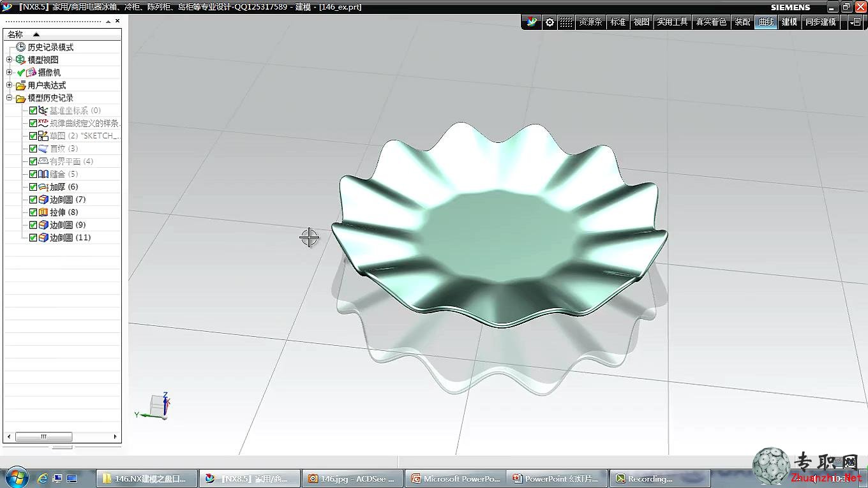Select the 摄像机 camera icon

[x=31, y=72]
